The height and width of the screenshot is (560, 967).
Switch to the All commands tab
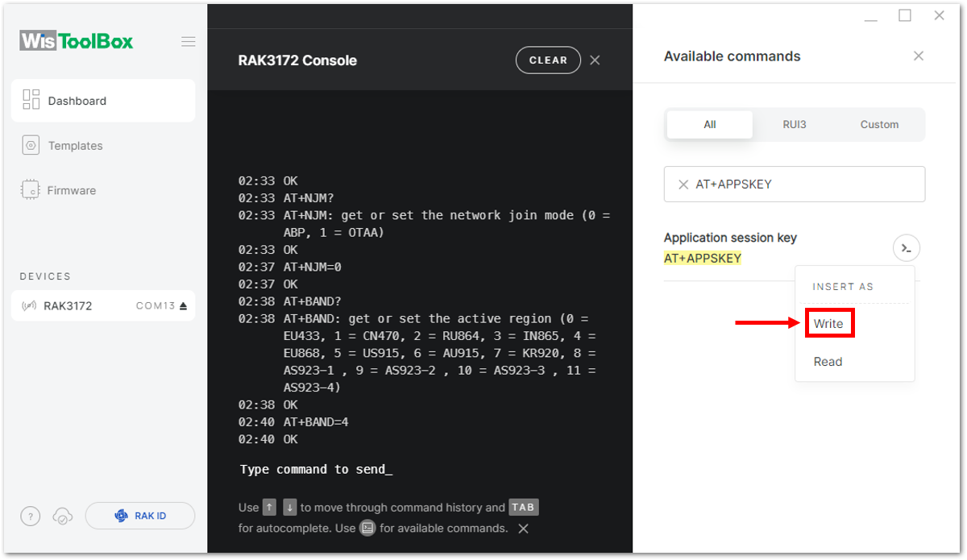710,125
